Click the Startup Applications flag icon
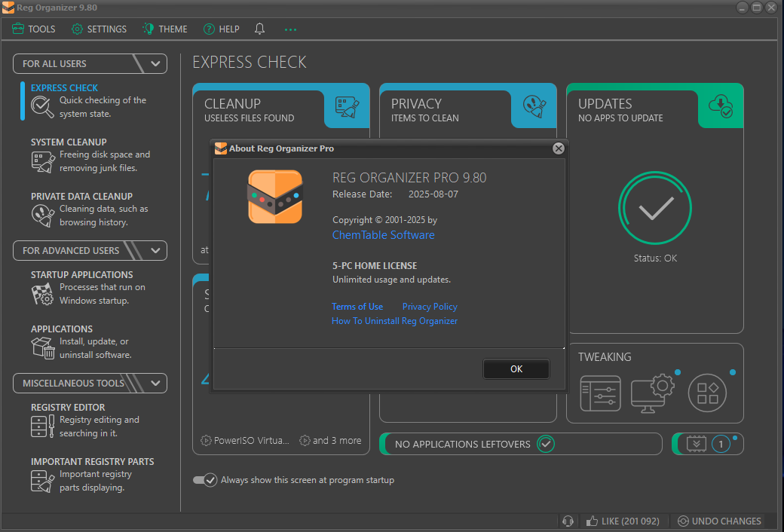Viewport: 784px width, 532px height. tap(43, 294)
